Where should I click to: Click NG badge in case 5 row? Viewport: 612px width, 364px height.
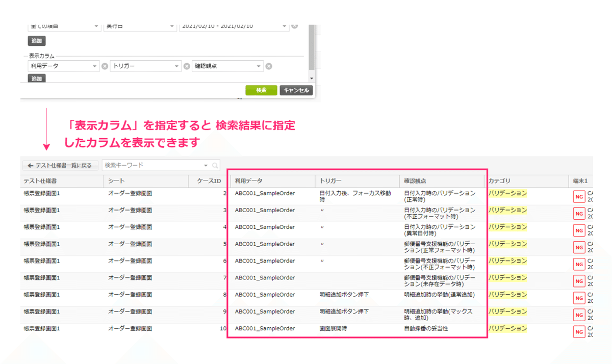(x=579, y=247)
